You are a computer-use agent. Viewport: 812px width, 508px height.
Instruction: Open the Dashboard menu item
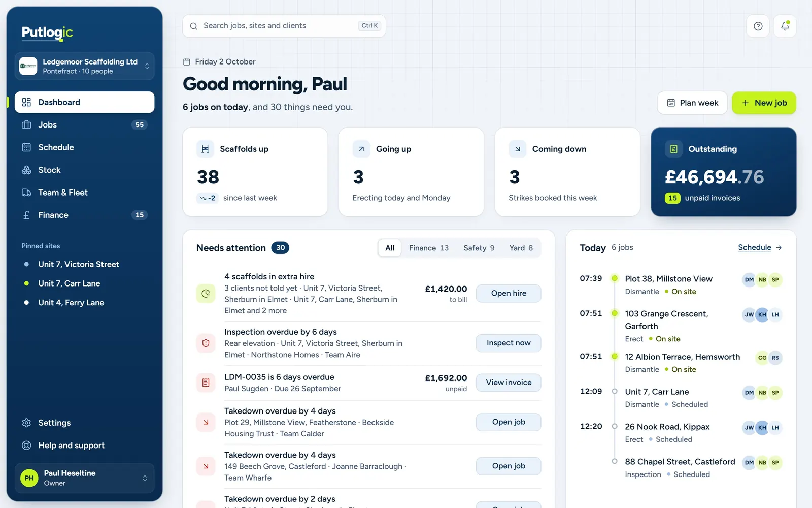coord(84,102)
